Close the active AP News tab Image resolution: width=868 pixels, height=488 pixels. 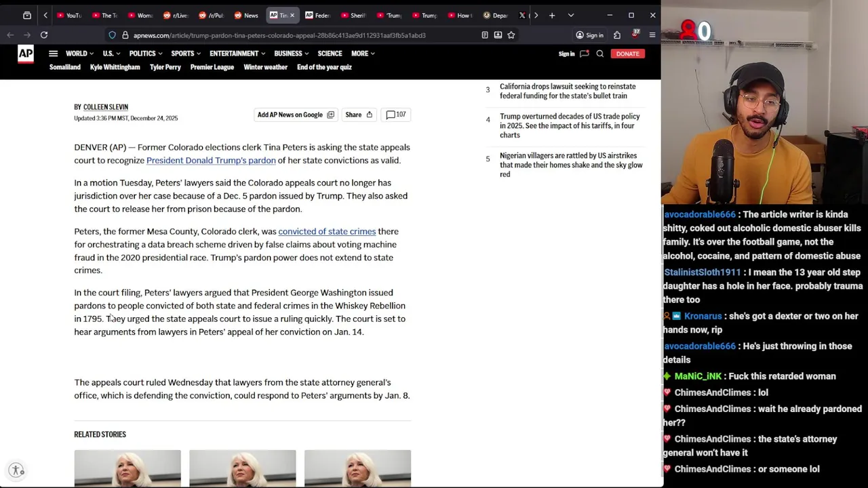point(292,15)
